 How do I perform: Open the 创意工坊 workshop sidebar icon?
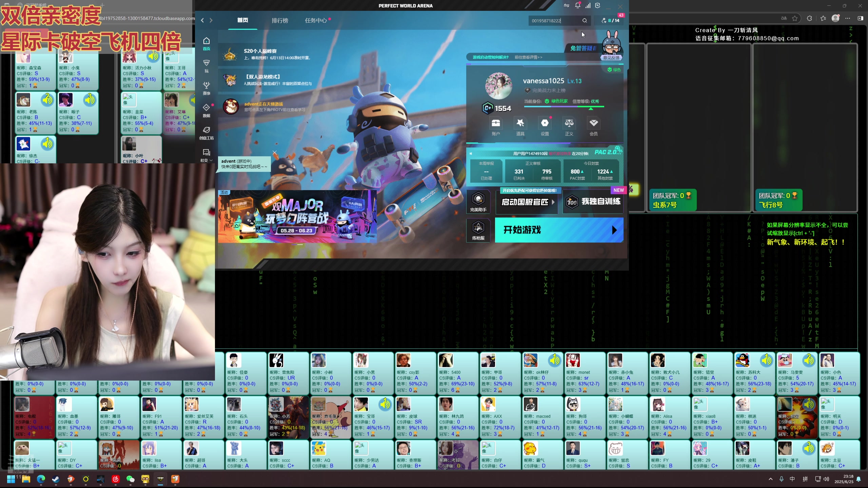tap(206, 133)
